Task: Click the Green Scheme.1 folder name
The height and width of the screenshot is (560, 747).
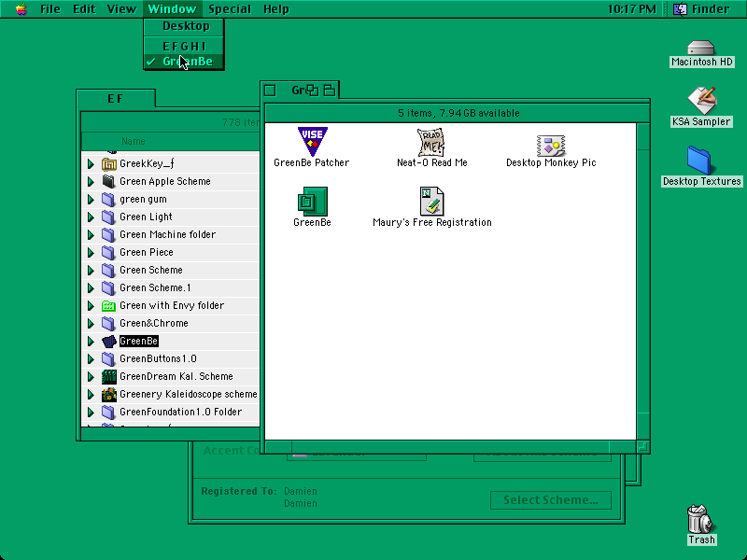Action: coord(155,288)
